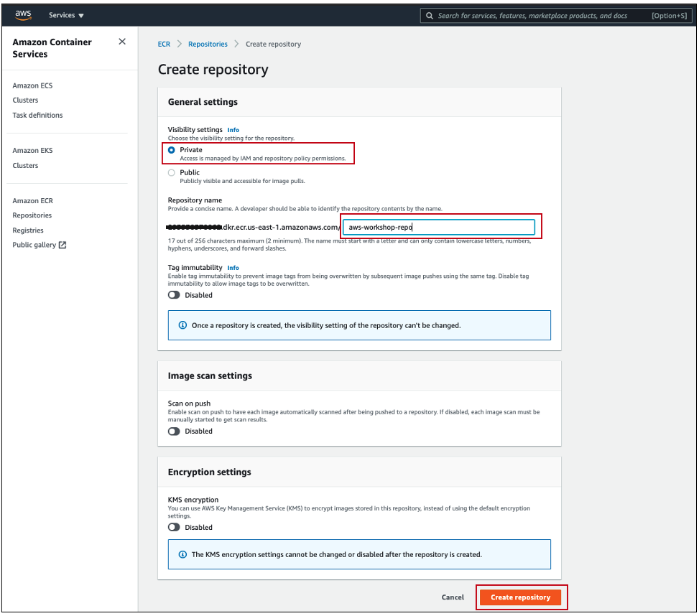Click the search magnifier icon
Viewport: 699px width, 616px height.
point(430,16)
